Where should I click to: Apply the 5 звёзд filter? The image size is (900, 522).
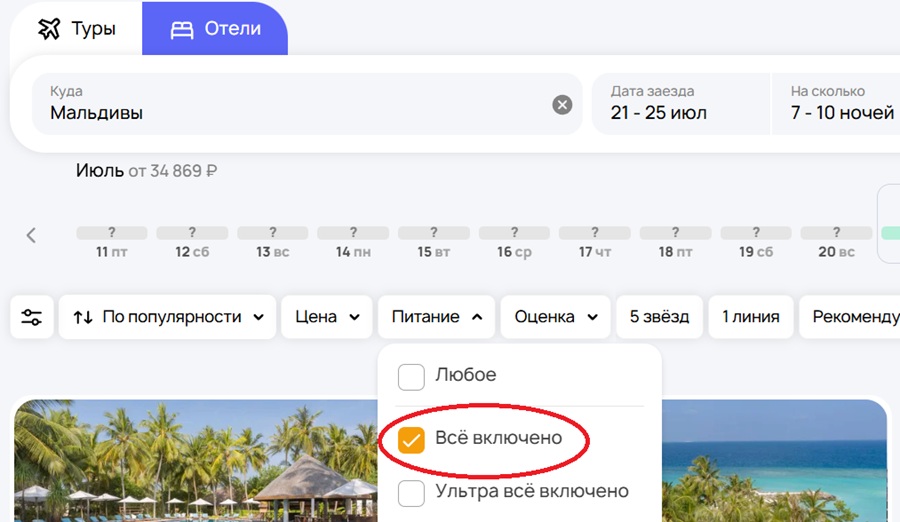click(659, 317)
